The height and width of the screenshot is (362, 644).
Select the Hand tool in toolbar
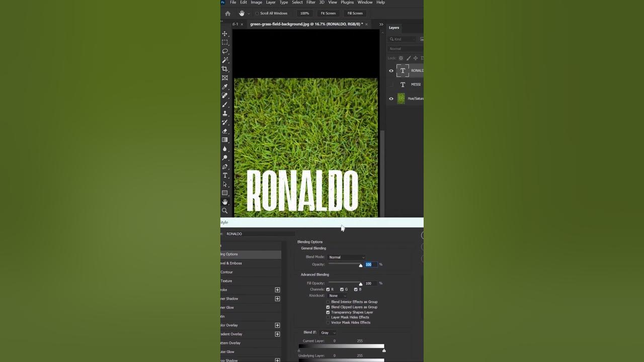pos(225,202)
